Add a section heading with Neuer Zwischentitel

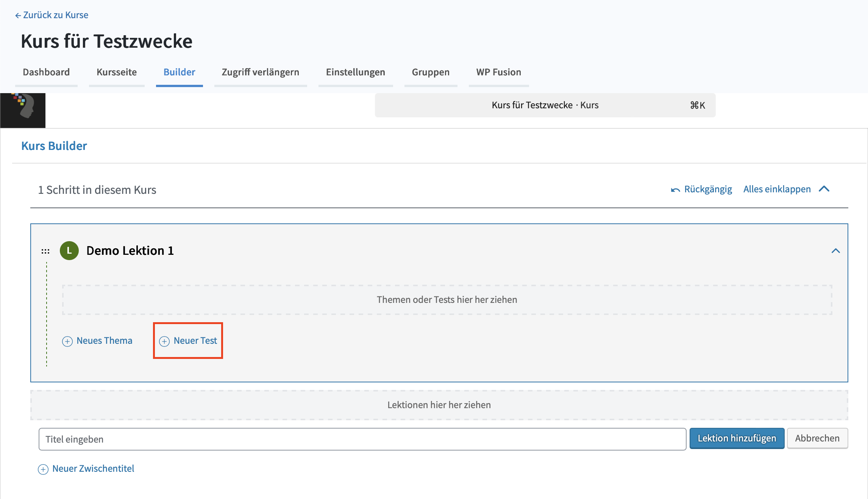click(x=86, y=469)
